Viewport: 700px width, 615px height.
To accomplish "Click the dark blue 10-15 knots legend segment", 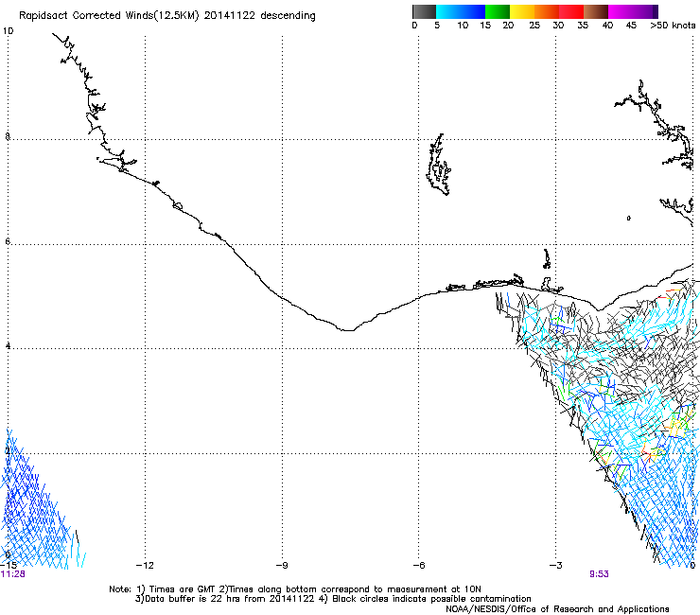I will click(473, 11).
